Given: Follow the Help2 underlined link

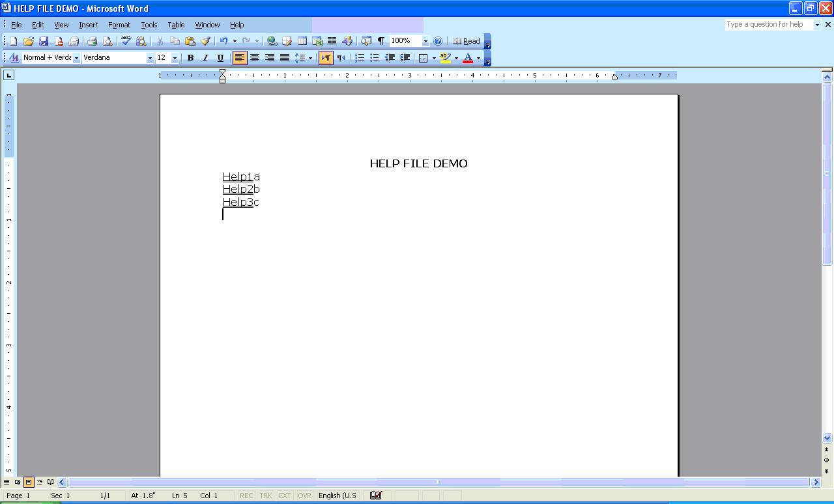Looking at the screenshot, I should 238,189.
